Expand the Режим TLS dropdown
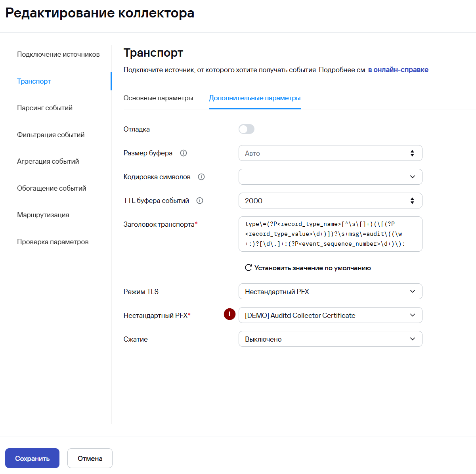This screenshot has width=476, height=474. 330,292
